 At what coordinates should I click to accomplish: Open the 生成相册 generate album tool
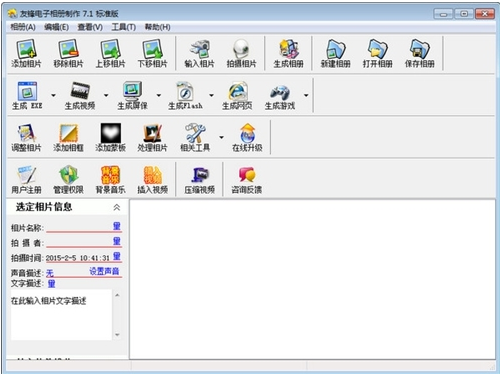(288, 53)
